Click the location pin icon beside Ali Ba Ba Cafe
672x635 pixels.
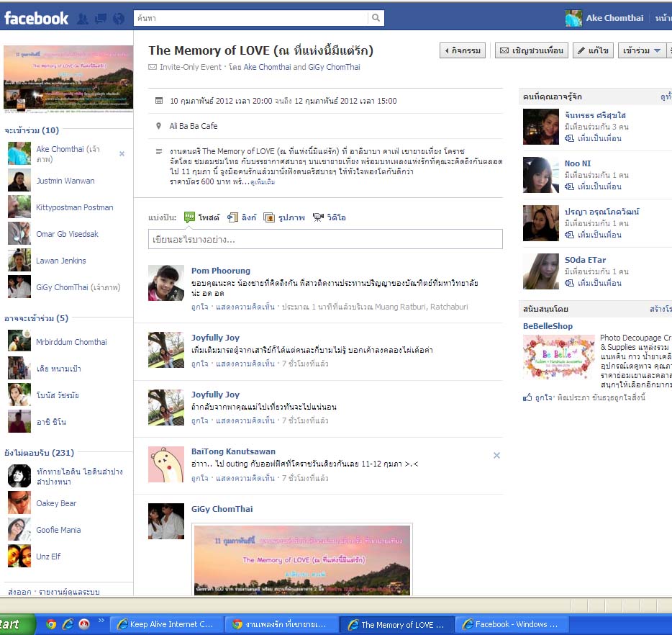coord(158,126)
